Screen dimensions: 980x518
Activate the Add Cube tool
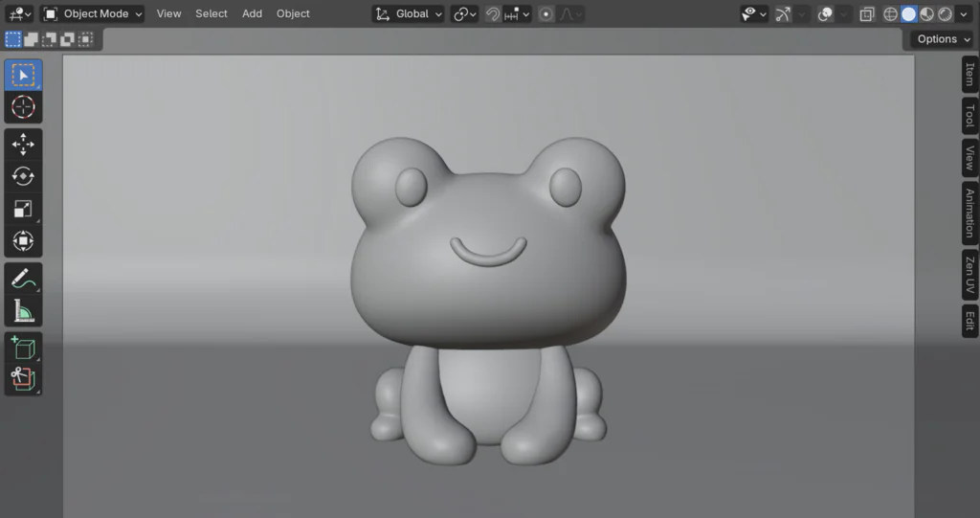(23, 348)
